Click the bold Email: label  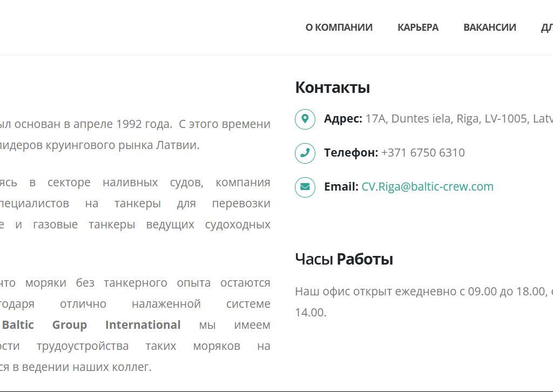point(341,187)
